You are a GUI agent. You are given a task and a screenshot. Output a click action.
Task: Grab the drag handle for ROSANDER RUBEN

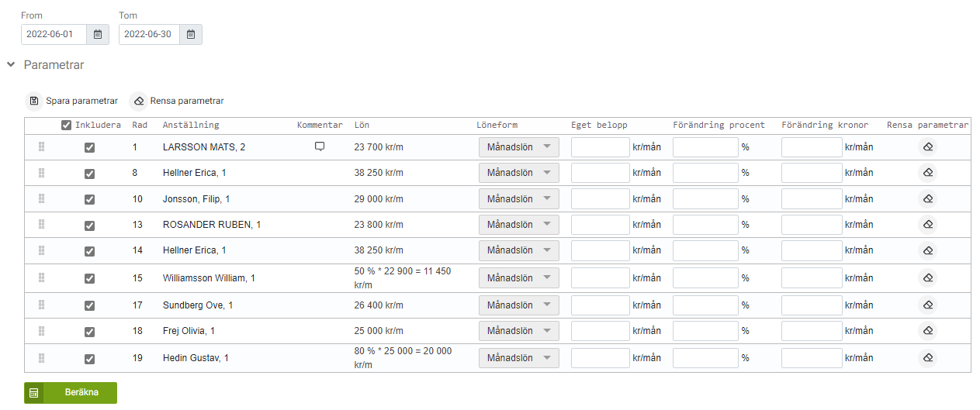pyautogui.click(x=41, y=225)
